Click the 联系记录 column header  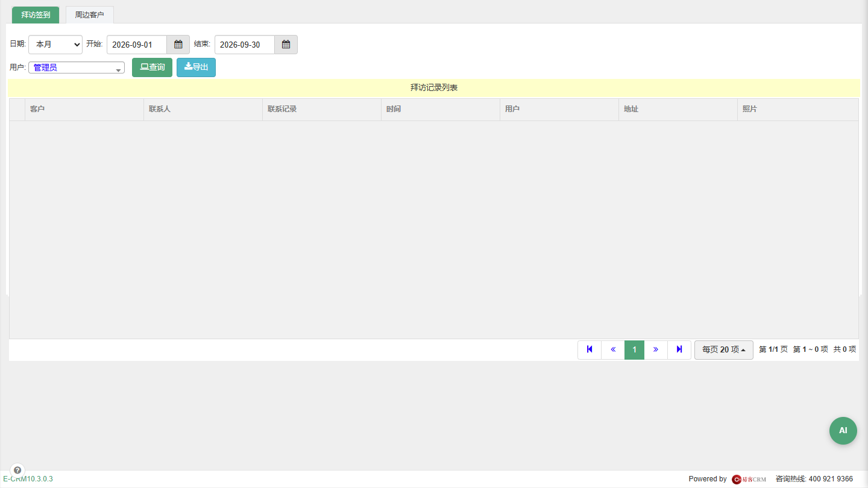click(322, 110)
